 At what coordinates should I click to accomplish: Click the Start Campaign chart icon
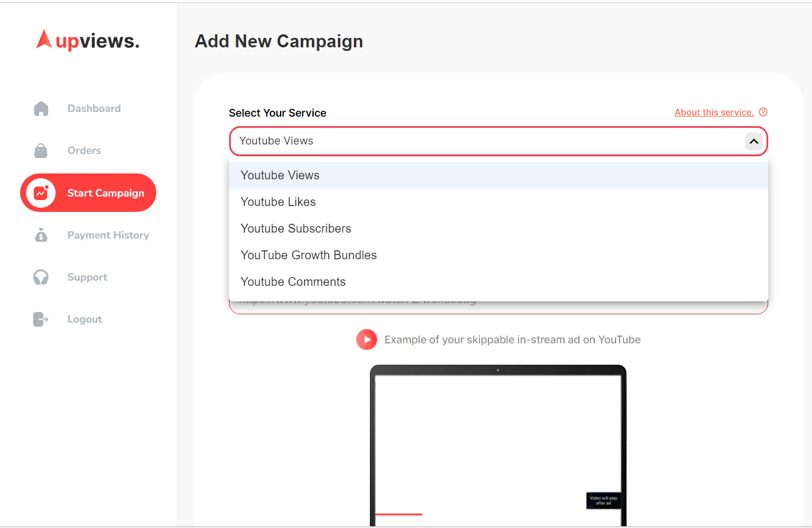[41, 193]
